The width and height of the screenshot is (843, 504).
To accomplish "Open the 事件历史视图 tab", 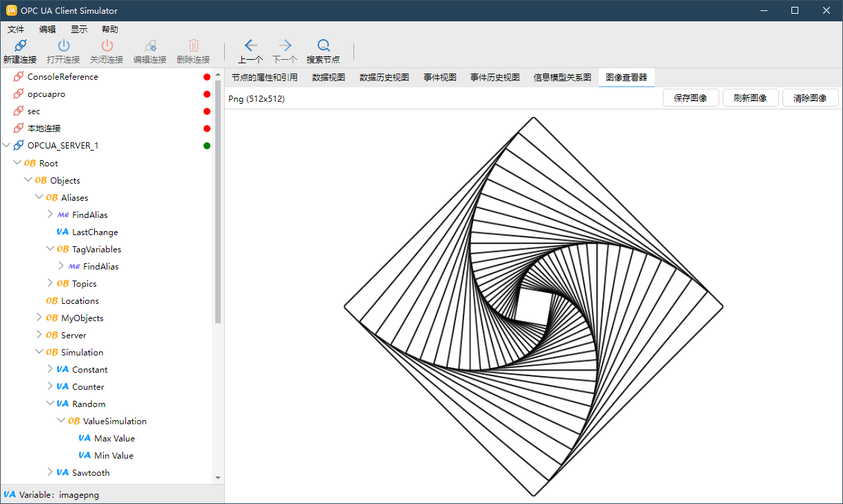I will coord(494,78).
